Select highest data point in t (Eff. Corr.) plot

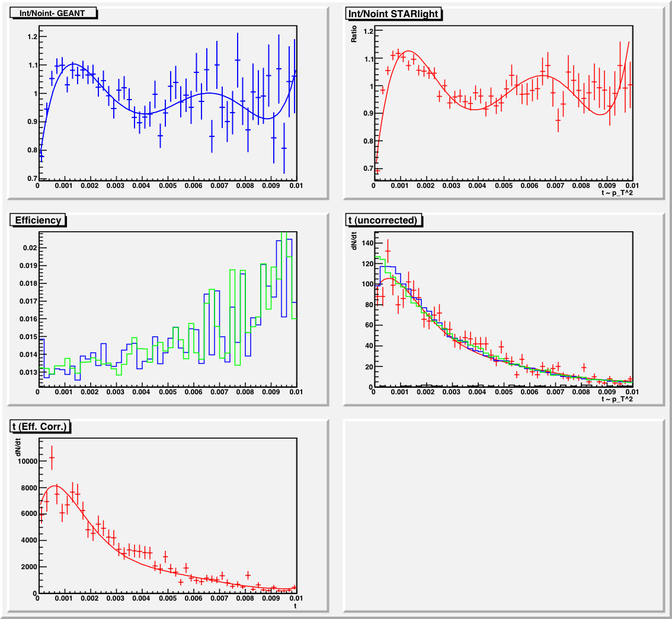point(52,458)
